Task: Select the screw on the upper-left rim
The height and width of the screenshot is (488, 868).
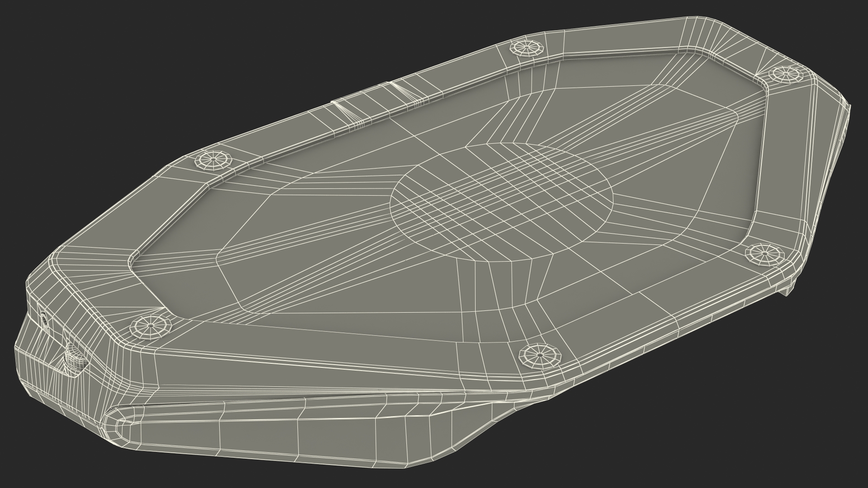Action: tap(213, 160)
